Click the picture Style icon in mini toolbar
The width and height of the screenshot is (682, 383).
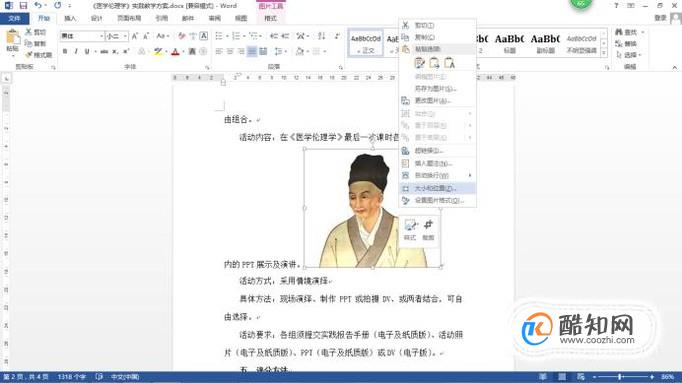(x=410, y=229)
